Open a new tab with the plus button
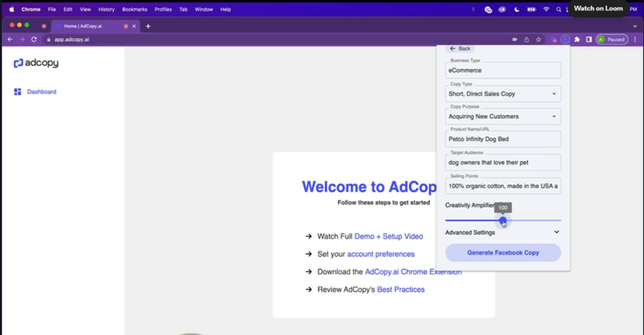The width and height of the screenshot is (644, 335). (148, 26)
